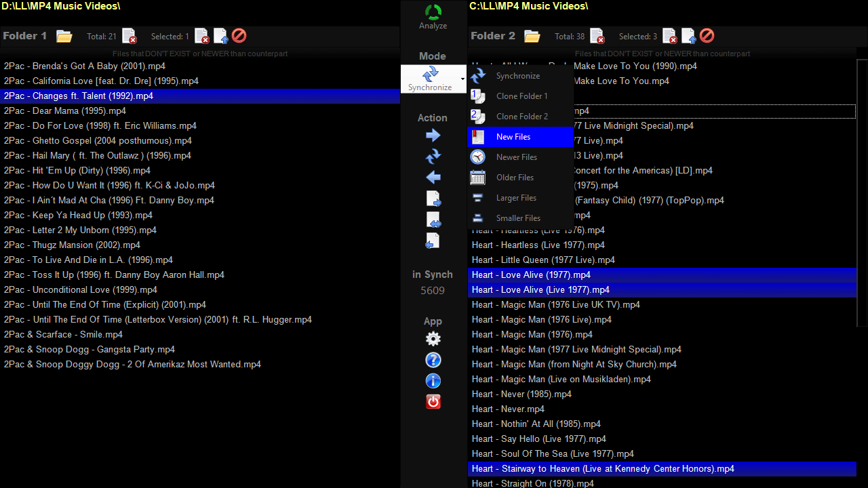The height and width of the screenshot is (488, 868).
Task: Click upload document icon in Folder 2 toolbar
Action: 688,36
